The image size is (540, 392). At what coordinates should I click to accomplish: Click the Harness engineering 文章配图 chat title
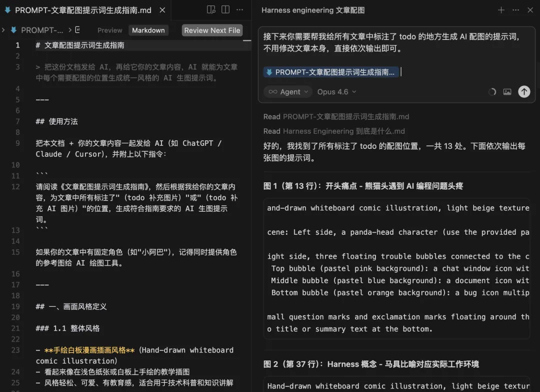pyautogui.click(x=313, y=10)
